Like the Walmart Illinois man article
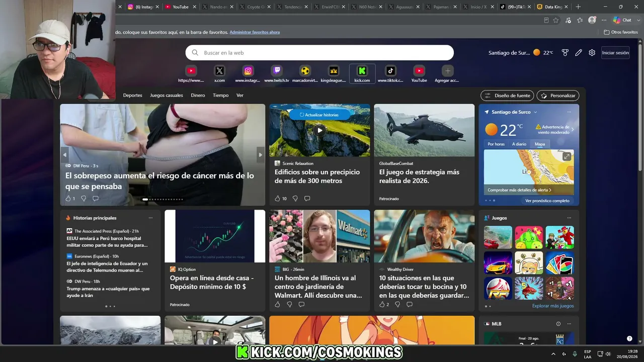Screen dimensions: 644x362 277,304
